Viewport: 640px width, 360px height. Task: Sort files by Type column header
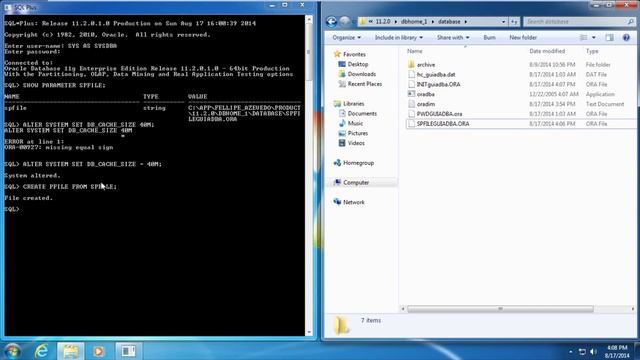pyautogui.click(x=592, y=51)
